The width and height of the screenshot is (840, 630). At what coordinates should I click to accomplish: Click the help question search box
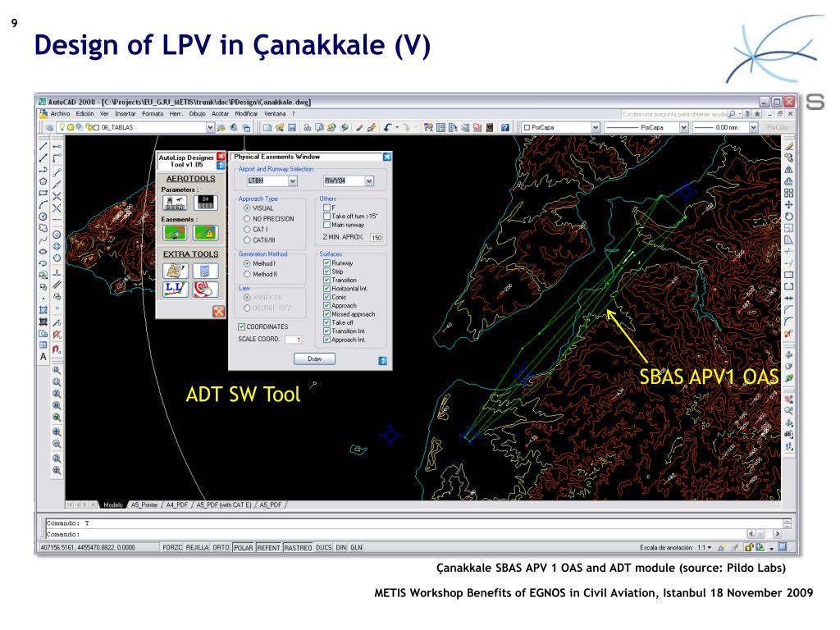tap(674, 114)
